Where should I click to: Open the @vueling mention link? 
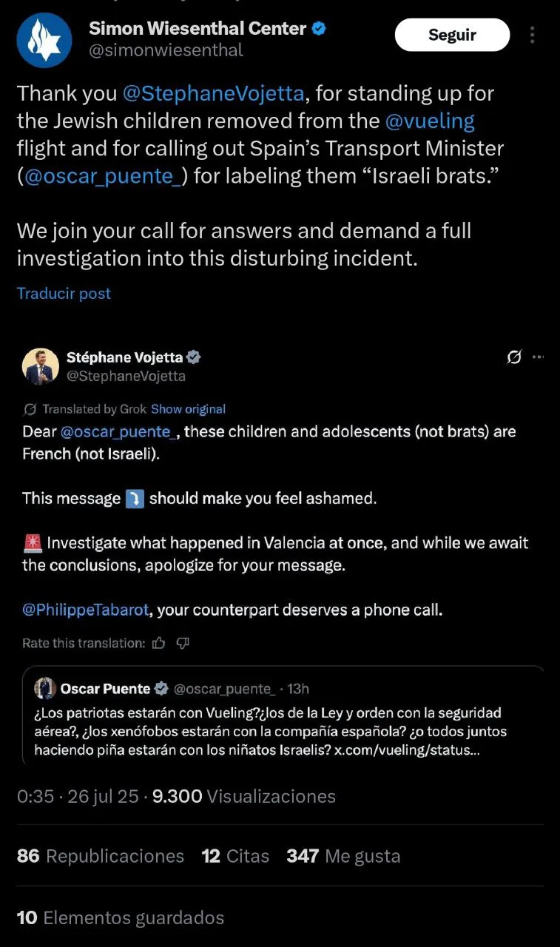[430, 121]
